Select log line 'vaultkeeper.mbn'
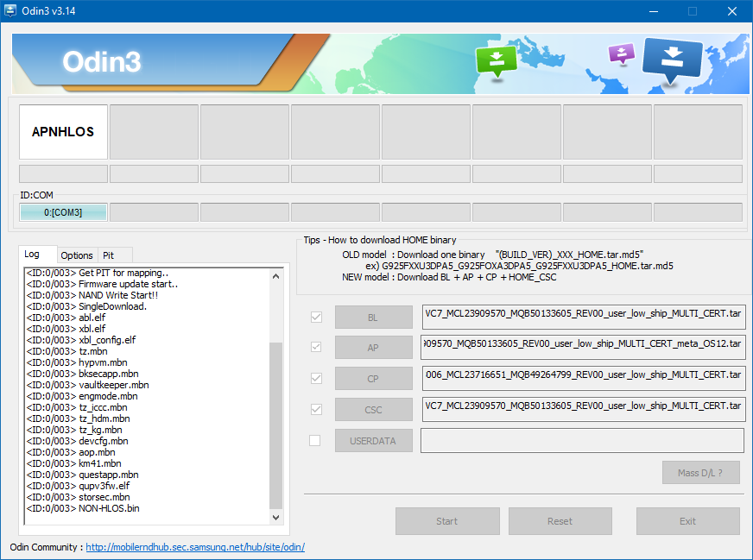Image resolution: width=753 pixels, height=560 pixels. coord(87,385)
